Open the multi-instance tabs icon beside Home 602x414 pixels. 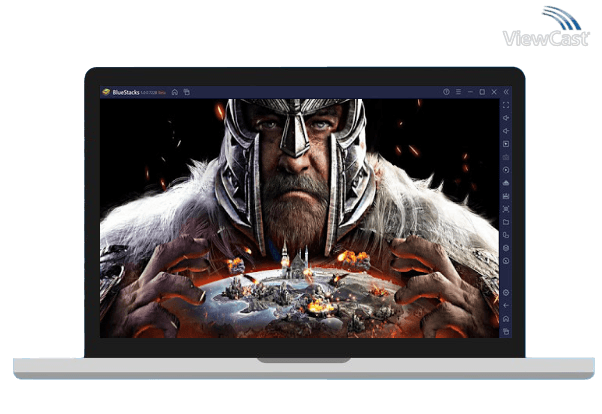pos(187,92)
